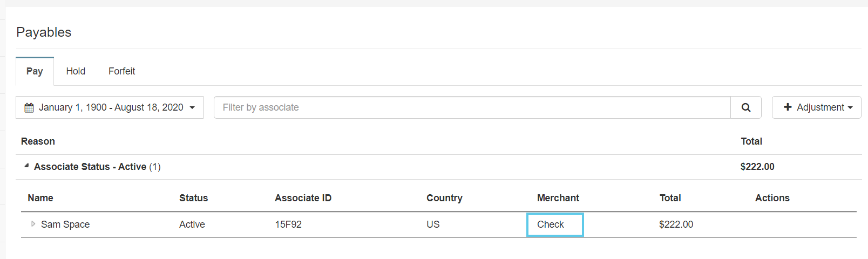Select the Check merchant cell

(x=555, y=224)
